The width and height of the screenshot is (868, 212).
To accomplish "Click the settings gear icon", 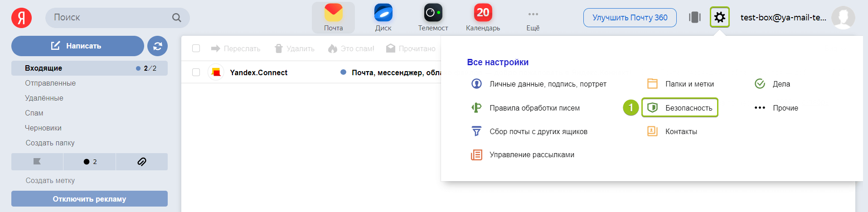I will coord(720,18).
